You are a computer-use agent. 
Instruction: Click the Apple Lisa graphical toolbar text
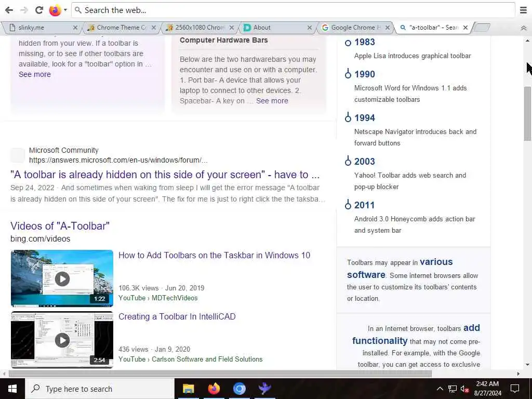[413, 56]
